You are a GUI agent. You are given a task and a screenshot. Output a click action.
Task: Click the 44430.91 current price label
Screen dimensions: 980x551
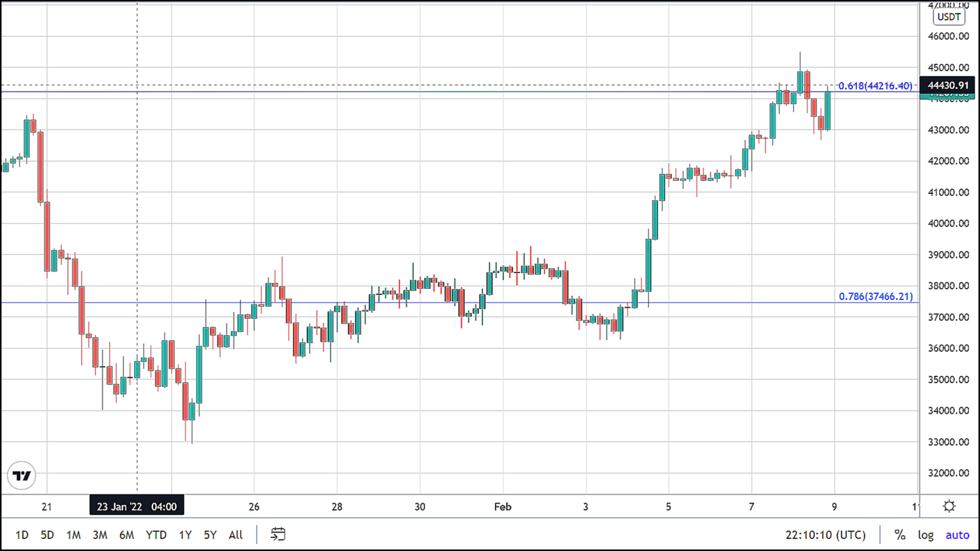coord(948,85)
